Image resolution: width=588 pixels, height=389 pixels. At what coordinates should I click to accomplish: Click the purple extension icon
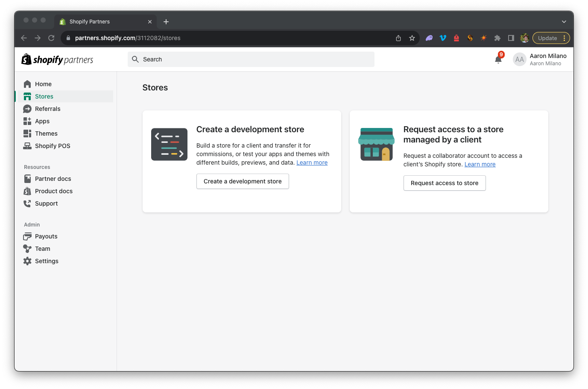pos(429,38)
